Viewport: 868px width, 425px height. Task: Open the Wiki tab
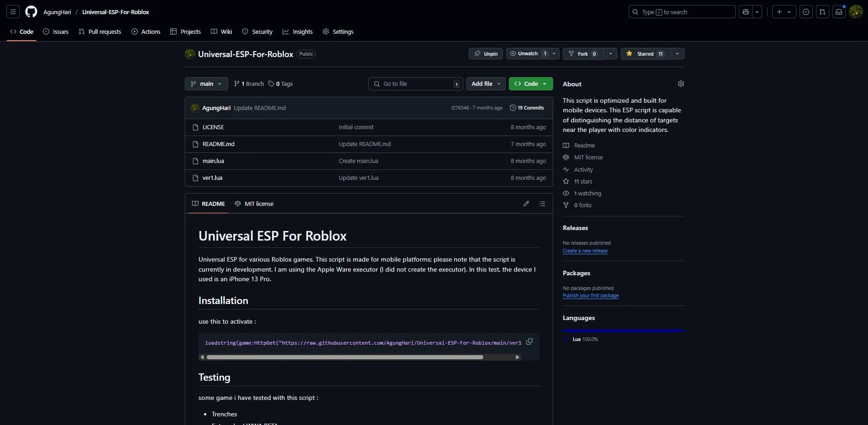pyautogui.click(x=221, y=31)
